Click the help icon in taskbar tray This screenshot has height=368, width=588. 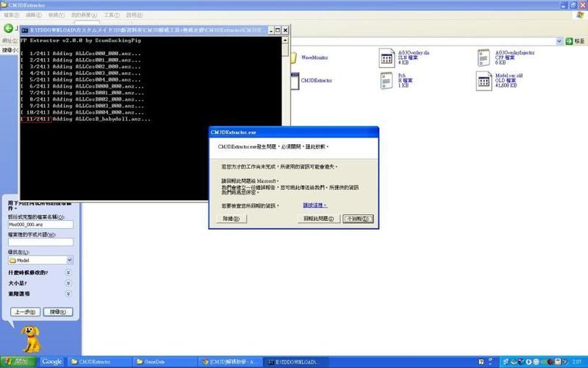(x=481, y=362)
